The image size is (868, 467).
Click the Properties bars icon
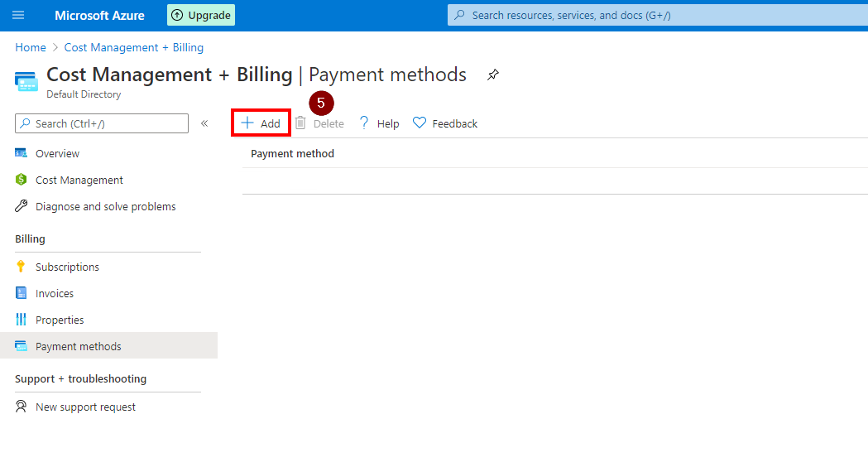point(21,320)
